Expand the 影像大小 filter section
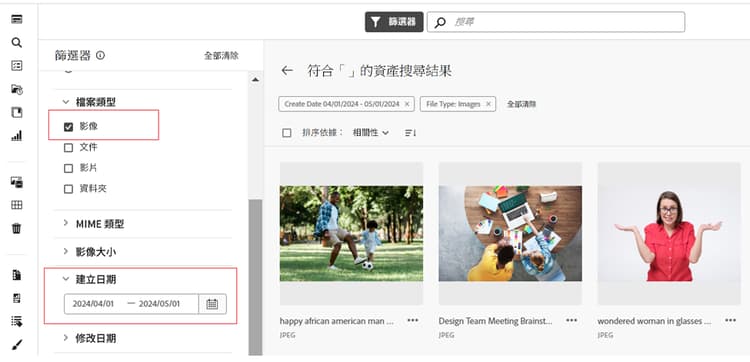The image size is (750, 362). point(66,252)
